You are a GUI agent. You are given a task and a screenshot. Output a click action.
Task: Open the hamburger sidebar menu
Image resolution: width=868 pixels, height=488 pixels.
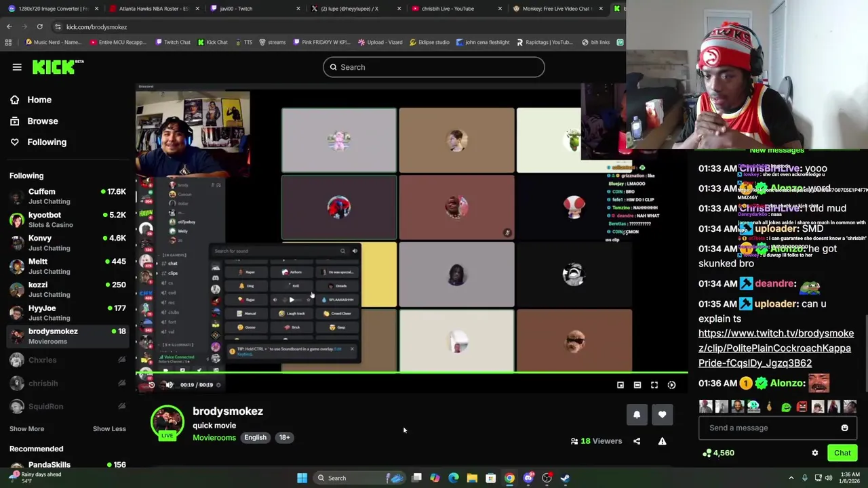(x=17, y=67)
